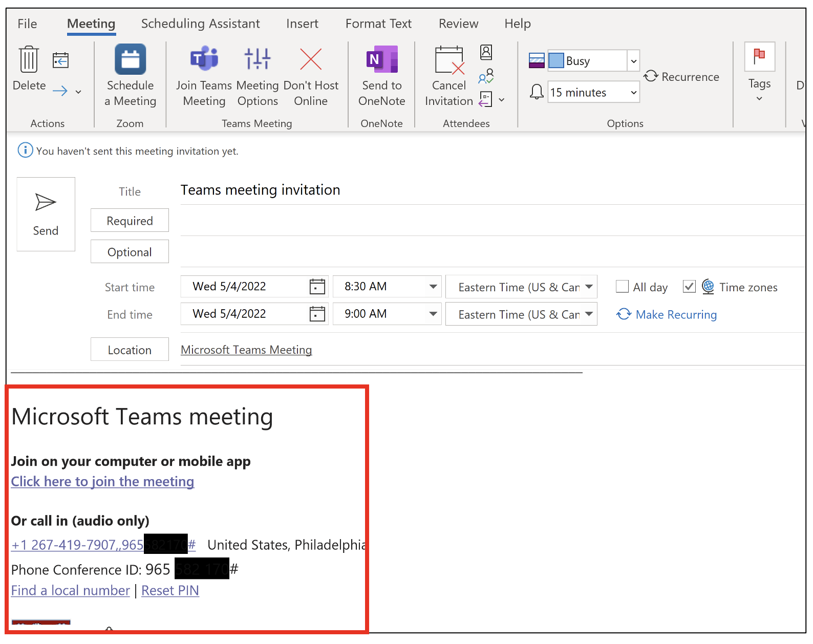
Task: Click Cancel Invitation icon
Action: coord(449,60)
